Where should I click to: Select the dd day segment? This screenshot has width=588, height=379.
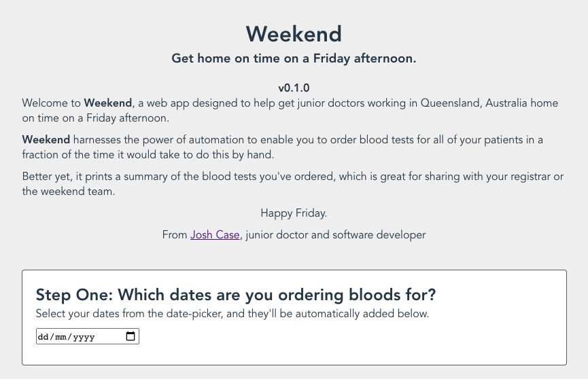point(43,337)
